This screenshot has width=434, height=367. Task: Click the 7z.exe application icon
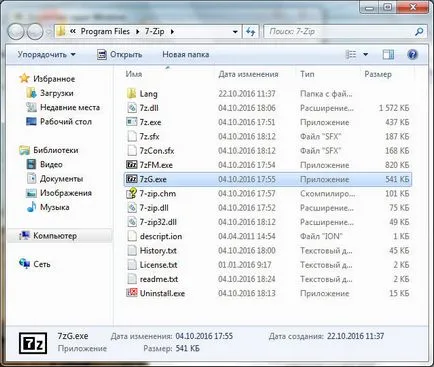click(132, 122)
